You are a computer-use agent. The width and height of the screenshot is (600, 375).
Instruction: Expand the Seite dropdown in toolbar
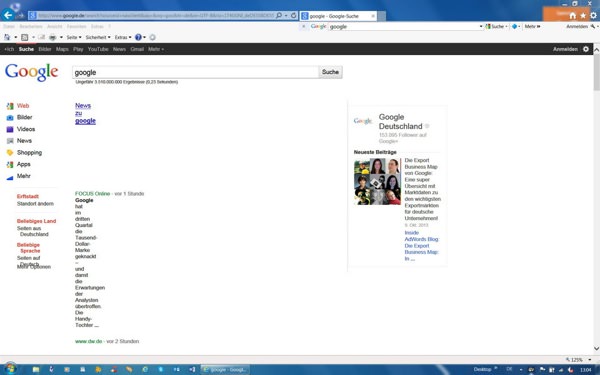pos(73,38)
